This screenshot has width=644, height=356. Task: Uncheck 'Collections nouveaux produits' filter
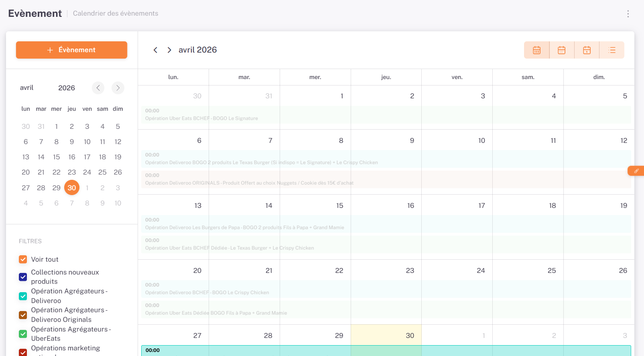click(23, 277)
